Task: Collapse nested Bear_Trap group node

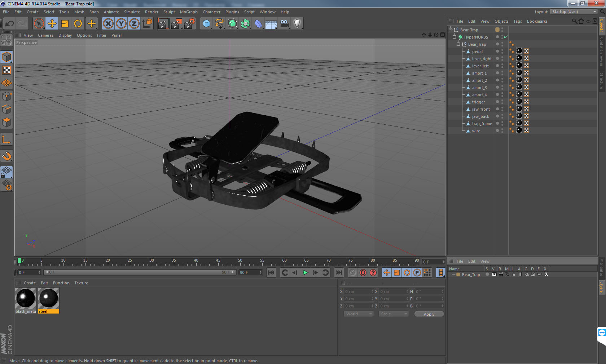Action: 458,44
